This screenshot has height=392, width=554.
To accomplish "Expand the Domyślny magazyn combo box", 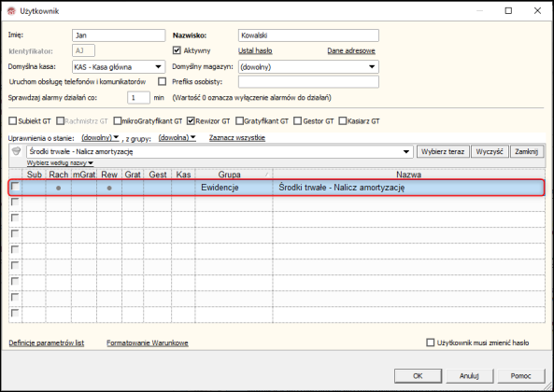I will (372, 66).
